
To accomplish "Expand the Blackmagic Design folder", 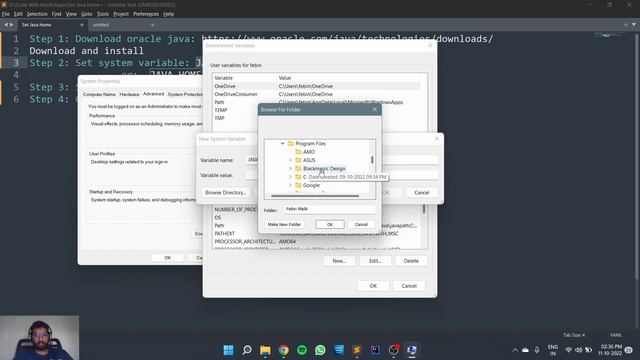I will click(290, 169).
